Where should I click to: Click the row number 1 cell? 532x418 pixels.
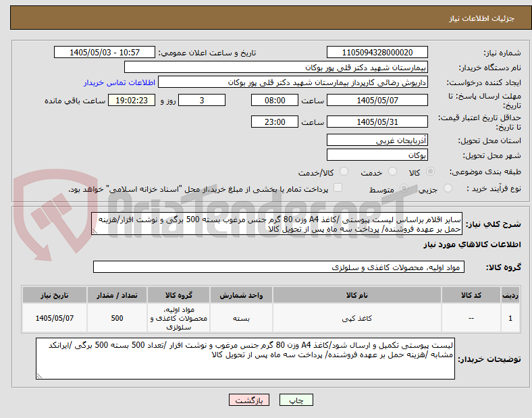pos(510,318)
